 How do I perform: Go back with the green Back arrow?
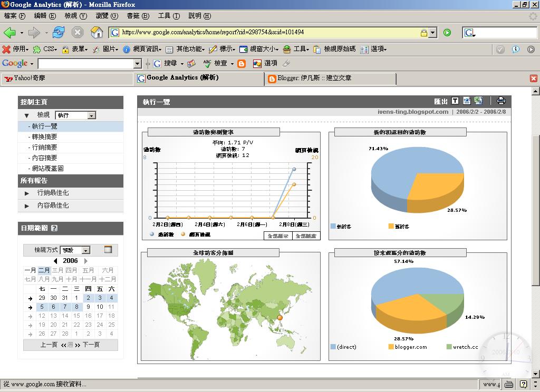pos(9,33)
